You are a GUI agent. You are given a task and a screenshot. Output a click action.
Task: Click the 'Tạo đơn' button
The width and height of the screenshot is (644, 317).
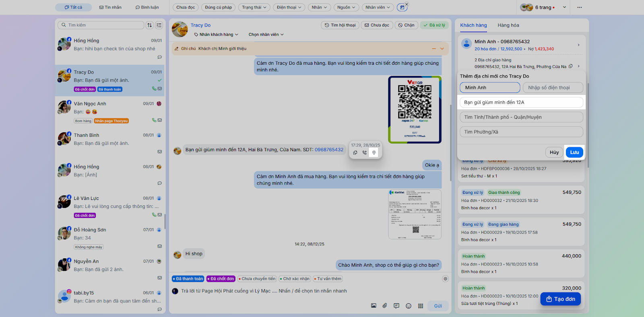pyautogui.click(x=560, y=299)
